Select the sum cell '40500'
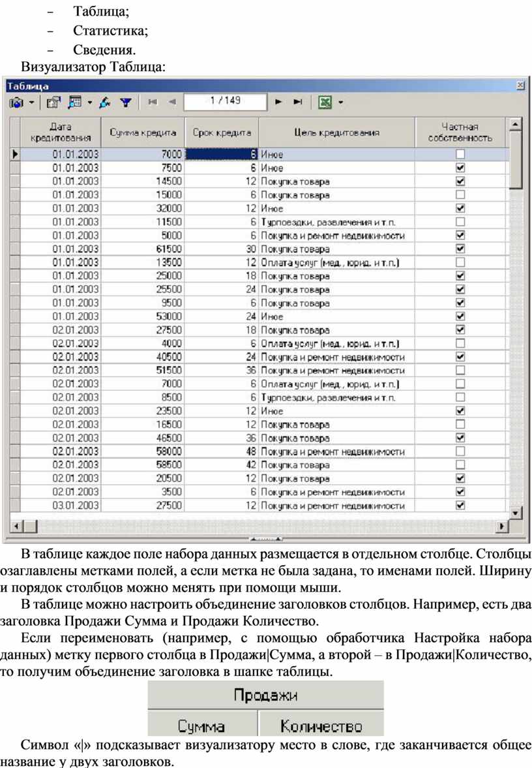532x768 pixels. click(x=143, y=357)
